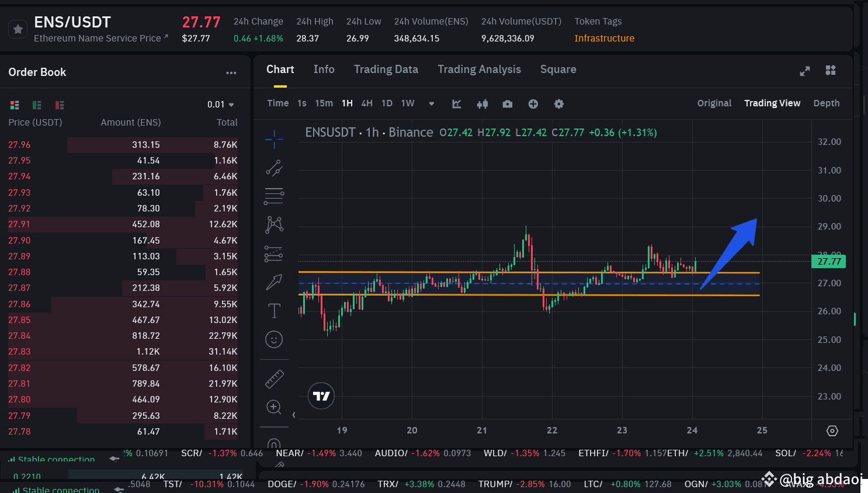This screenshot has height=493, width=868.
Task: Select the measure ruler tool
Action: pos(274,379)
